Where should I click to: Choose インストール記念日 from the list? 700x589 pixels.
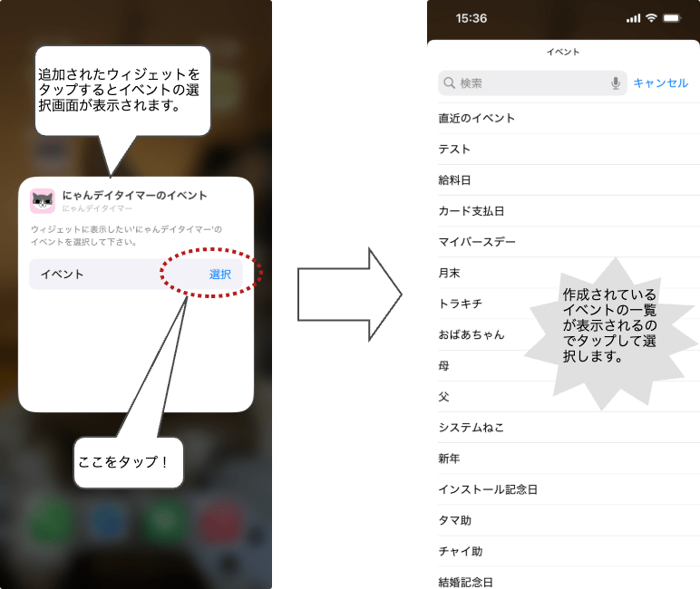coord(487,489)
